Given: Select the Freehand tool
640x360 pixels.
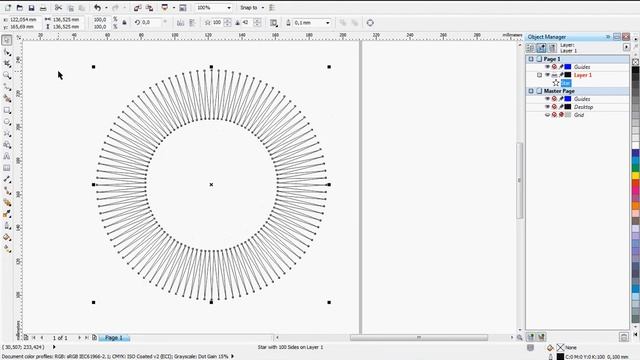Looking at the screenshot, I should (7, 87).
